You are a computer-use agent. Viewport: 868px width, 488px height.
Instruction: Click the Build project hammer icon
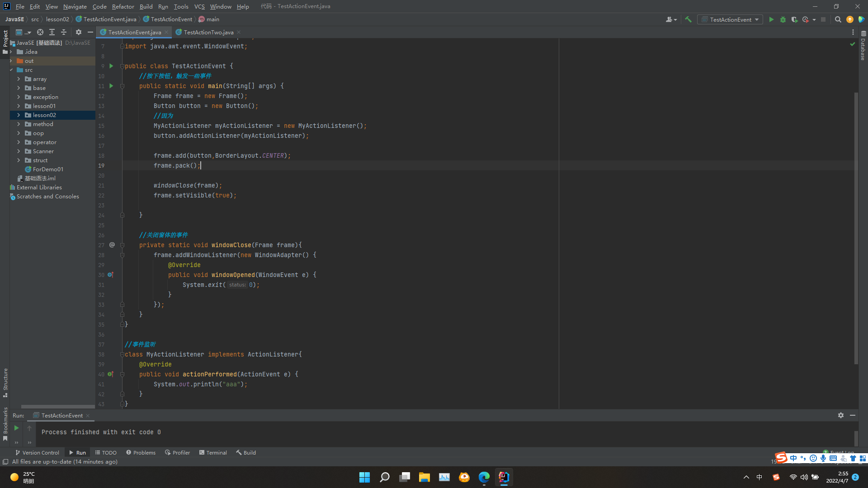pyautogui.click(x=688, y=19)
